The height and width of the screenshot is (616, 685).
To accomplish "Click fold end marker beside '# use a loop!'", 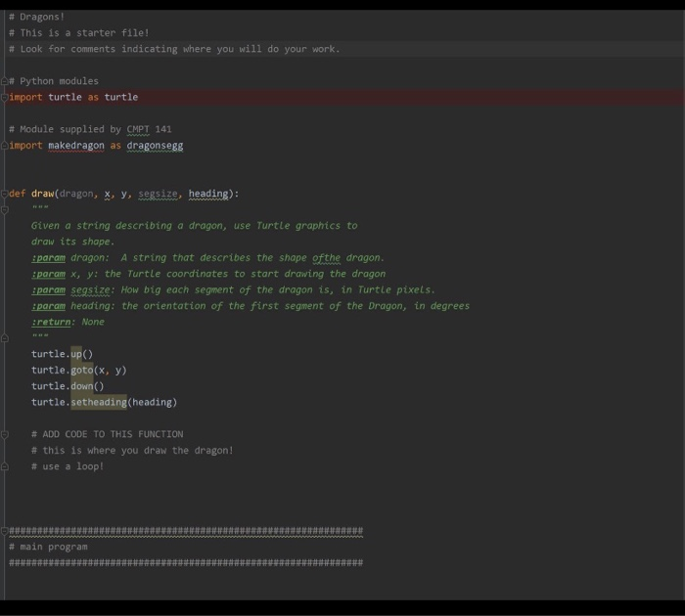I will (4, 466).
